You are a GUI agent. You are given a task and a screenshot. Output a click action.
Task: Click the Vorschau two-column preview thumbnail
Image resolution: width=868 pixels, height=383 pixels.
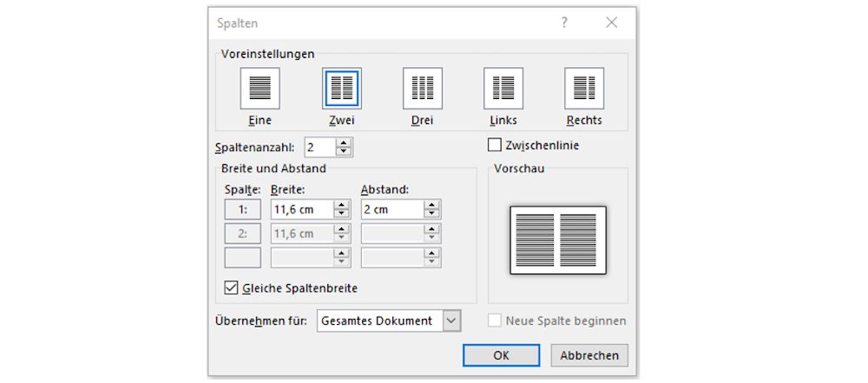(x=558, y=240)
